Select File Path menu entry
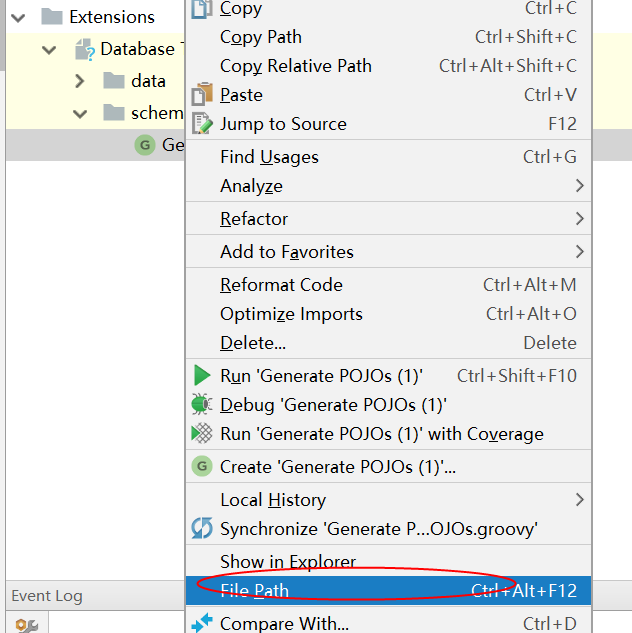Image resolution: width=632 pixels, height=633 pixels. coord(254,591)
